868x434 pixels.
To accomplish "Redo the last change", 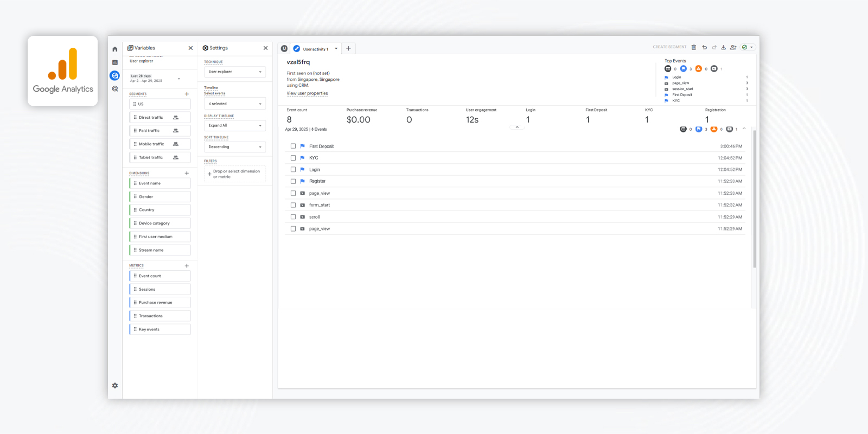I will [714, 47].
